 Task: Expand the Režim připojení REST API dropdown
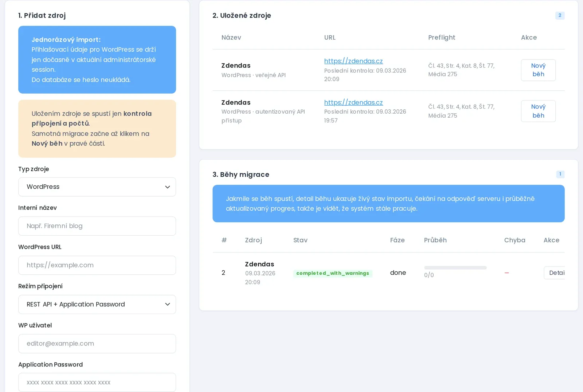(97, 305)
